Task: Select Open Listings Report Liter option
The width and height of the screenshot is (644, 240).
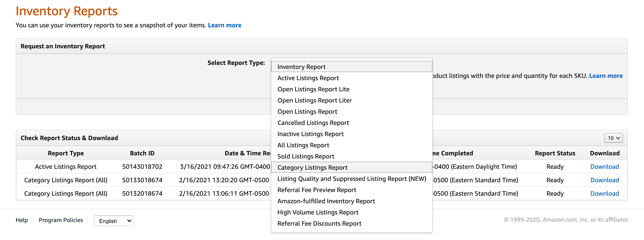Action: pos(314,101)
